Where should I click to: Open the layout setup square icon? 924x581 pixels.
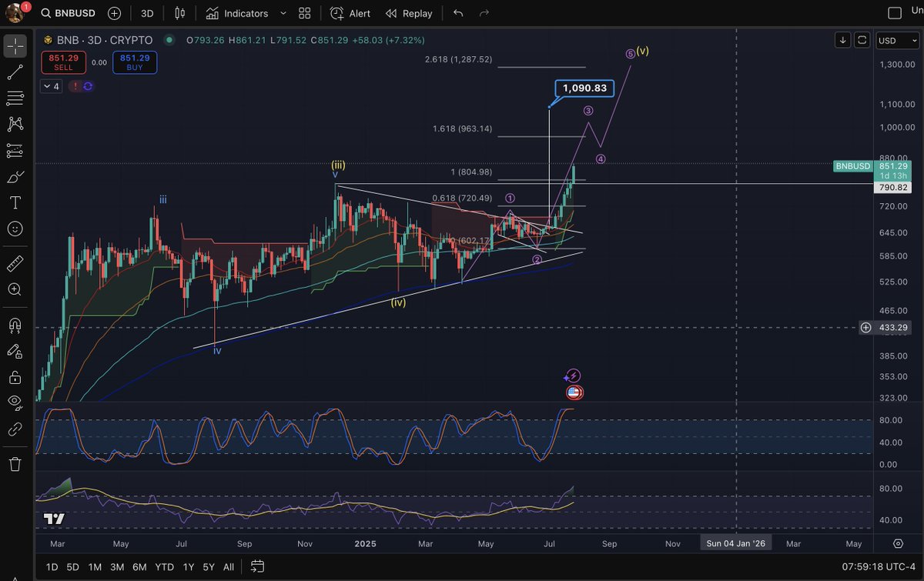coord(895,13)
